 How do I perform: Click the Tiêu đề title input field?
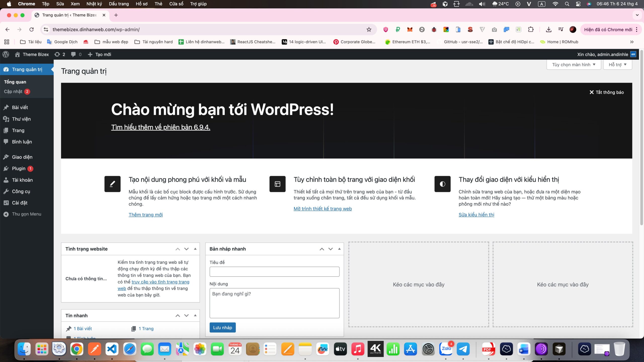[274, 271]
